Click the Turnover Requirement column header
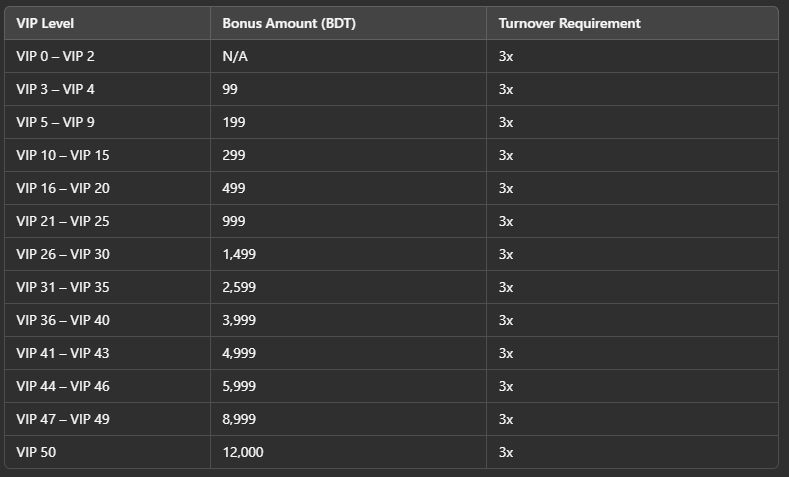Viewport: 789px width, 477px height. (633, 23)
